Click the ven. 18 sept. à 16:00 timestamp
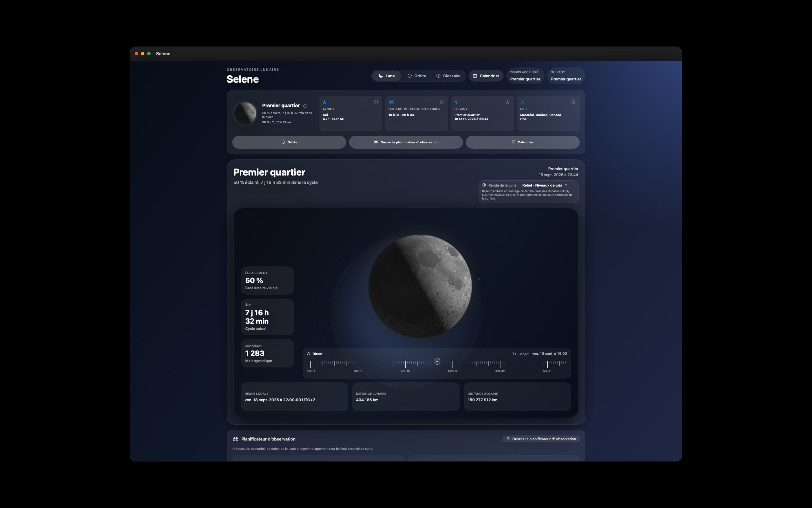Screen dimensions: 812x508 coord(550,353)
